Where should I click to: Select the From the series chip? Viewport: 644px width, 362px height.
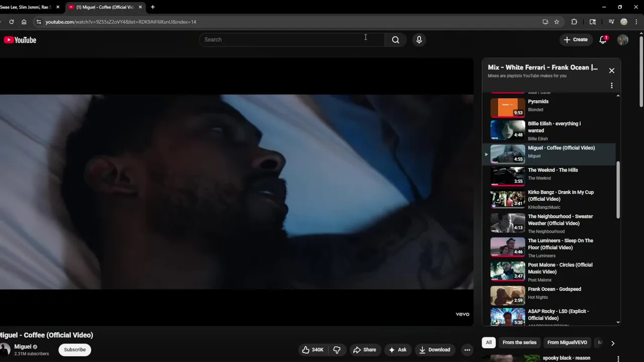click(519, 342)
